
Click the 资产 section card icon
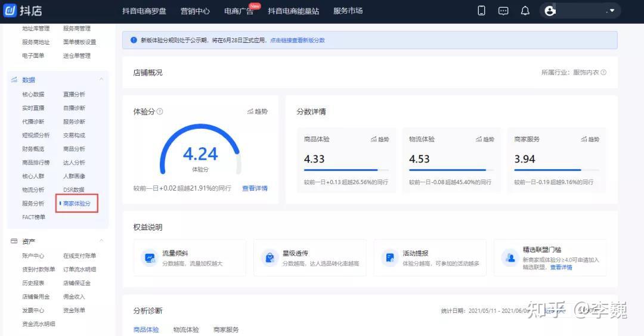point(14,241)
